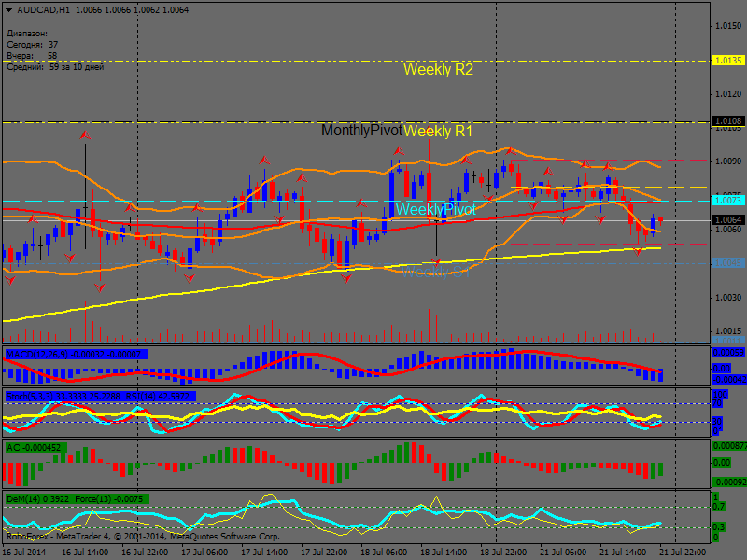The image size is (747, 560).
Task: Click the triangle arrow before AUDCAD,H1
Action: (9, 10)
